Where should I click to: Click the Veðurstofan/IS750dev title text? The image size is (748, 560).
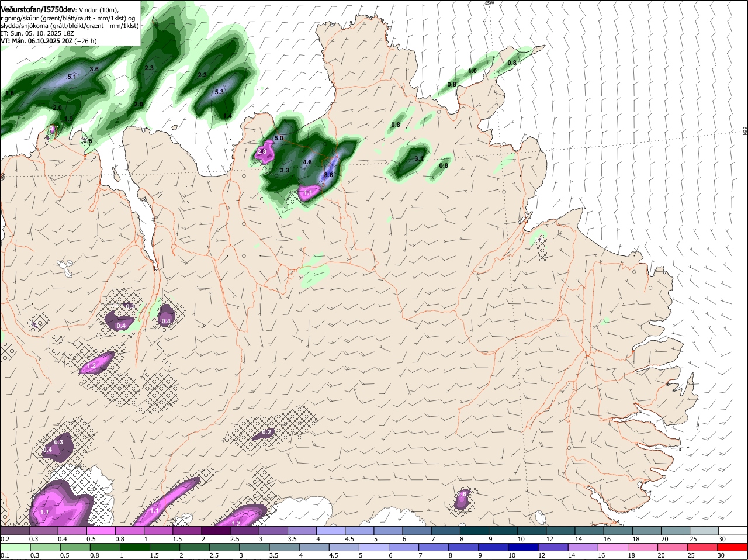[x=38, y=9]
